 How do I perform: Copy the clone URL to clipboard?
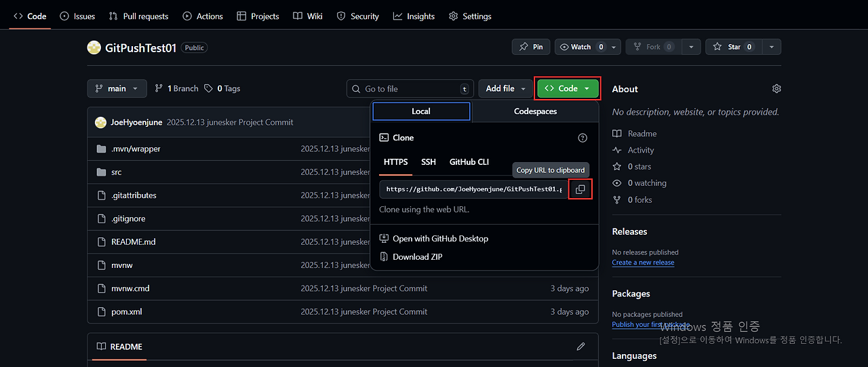click(580, 189)
